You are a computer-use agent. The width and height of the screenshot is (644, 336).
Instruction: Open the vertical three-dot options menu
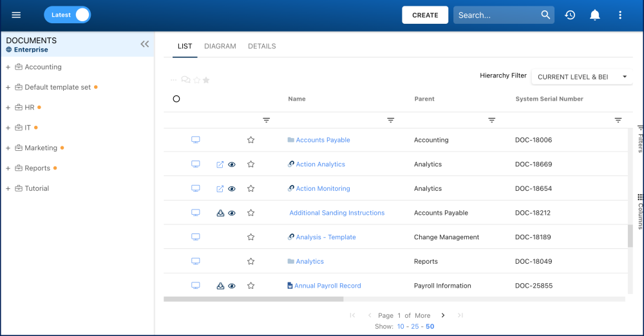(x=620, y=15)
